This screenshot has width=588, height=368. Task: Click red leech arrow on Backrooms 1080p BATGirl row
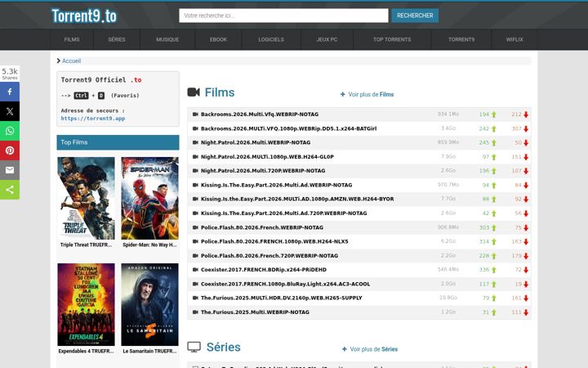click(x=526, y=129)
